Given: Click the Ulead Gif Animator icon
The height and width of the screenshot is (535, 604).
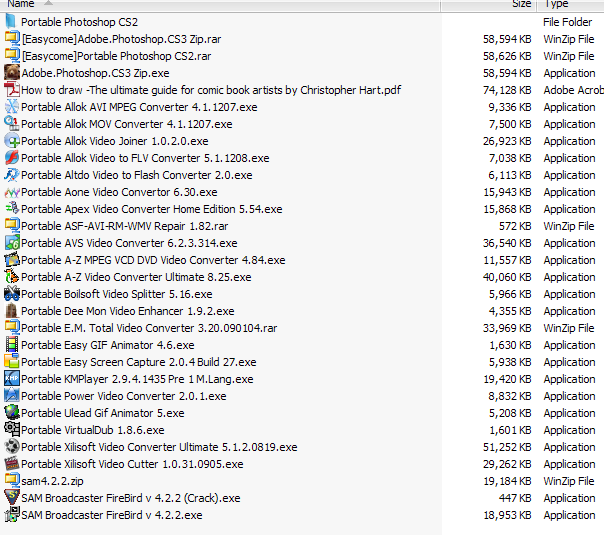Looking at the screenshot, I should coord(12,413).
